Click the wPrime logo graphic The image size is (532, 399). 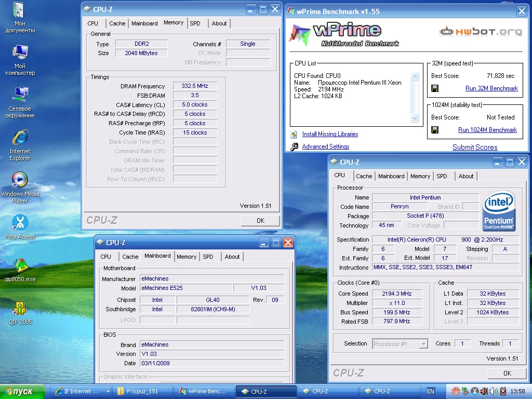point(343,35)
